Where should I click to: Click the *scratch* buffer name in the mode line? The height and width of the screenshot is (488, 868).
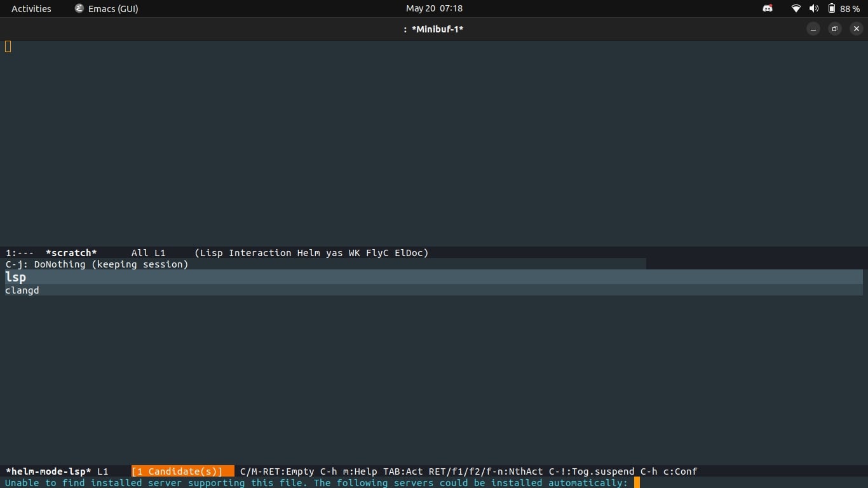(x=71, y=252)
